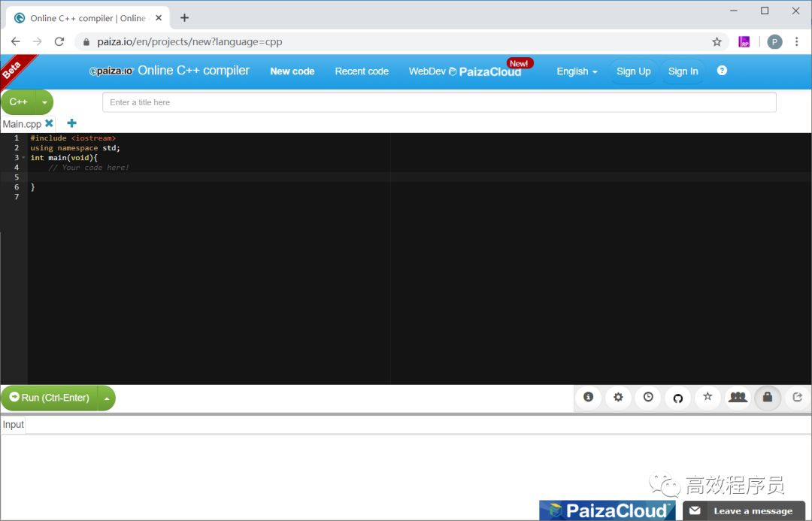Open the browser profile avatar

774,42
